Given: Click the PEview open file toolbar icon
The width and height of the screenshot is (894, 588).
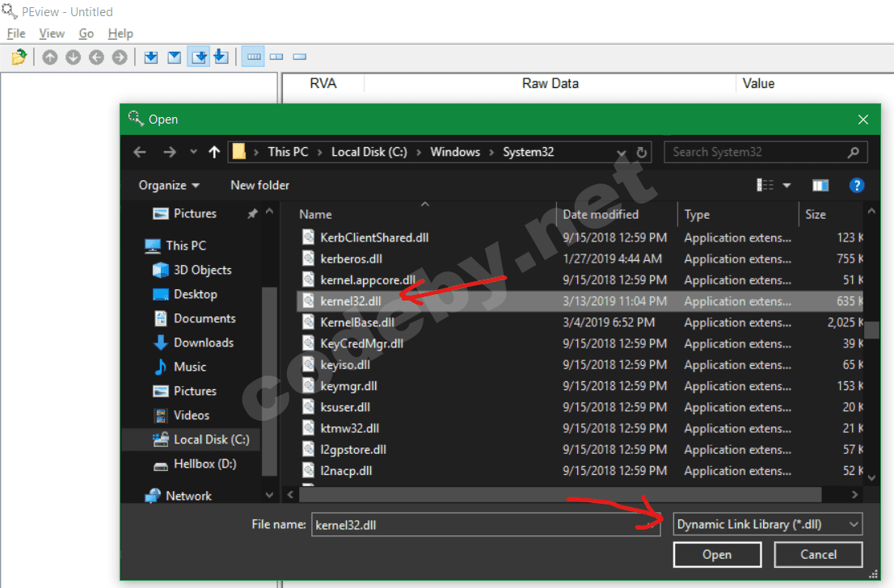Looking at the screenshot, I should click(x=19, y=57).
